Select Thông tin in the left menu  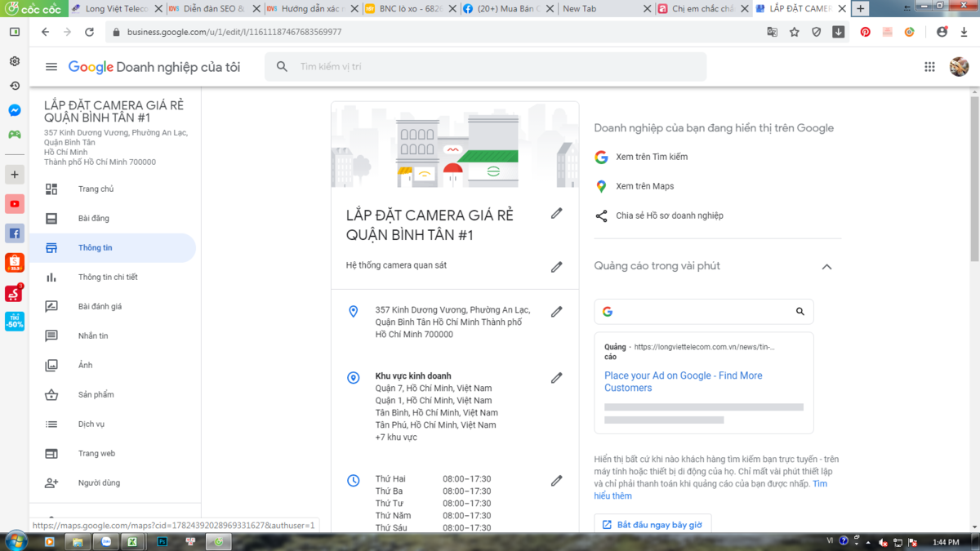113,247
